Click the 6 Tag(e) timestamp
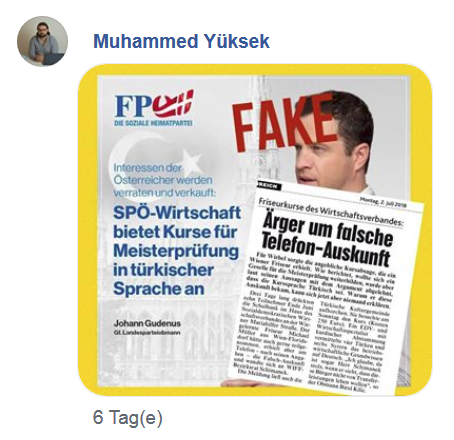The image size is (454, 440). tap(128, 417)
